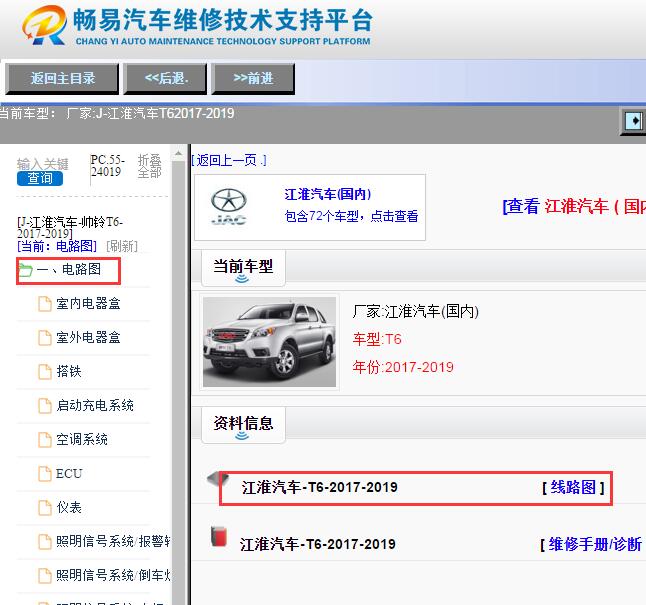Open ECU entry
The width and height of the screenshot is (646, 605).
pyautogui.click(x=69, y=474)
